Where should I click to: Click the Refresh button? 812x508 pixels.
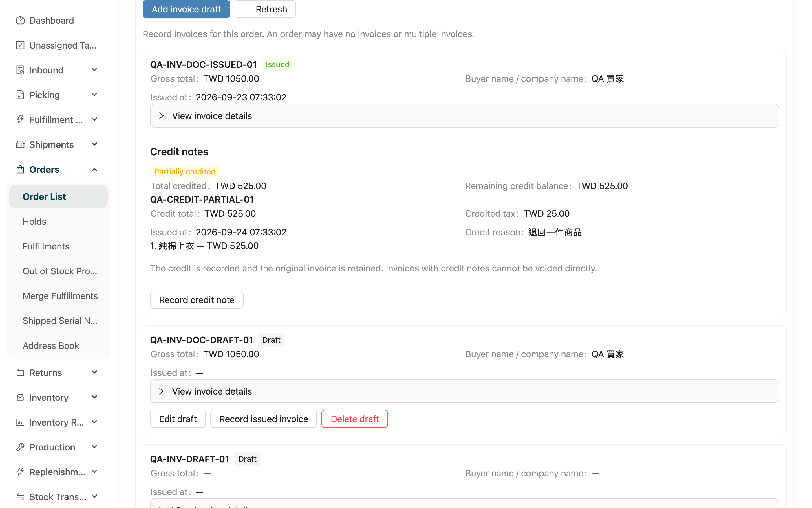pyautogui.click(x=265, y=9)
